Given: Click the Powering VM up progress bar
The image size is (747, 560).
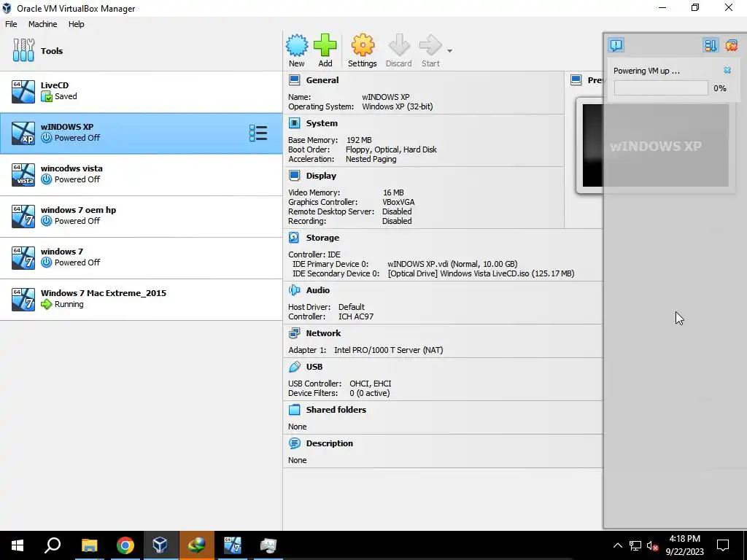Looking at the screenshot, I should (x=661, y=88).
